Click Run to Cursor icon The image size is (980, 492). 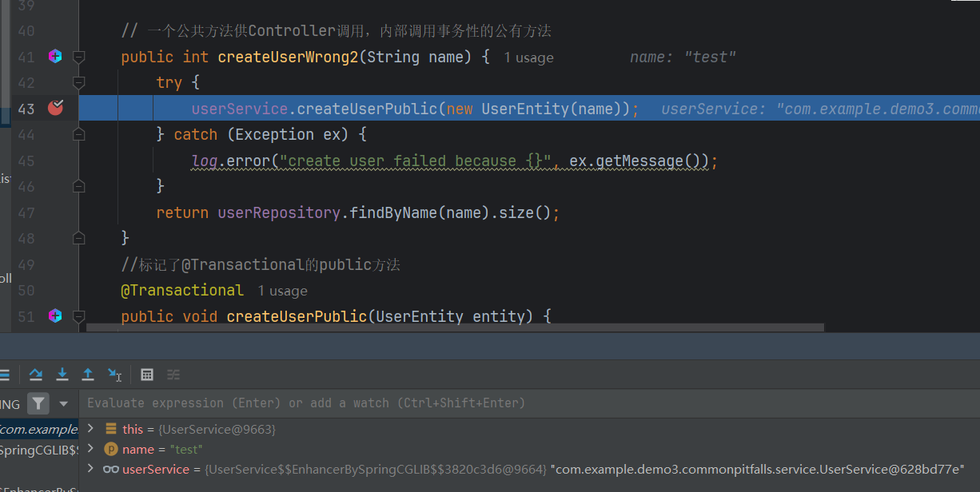coord(115,375)
